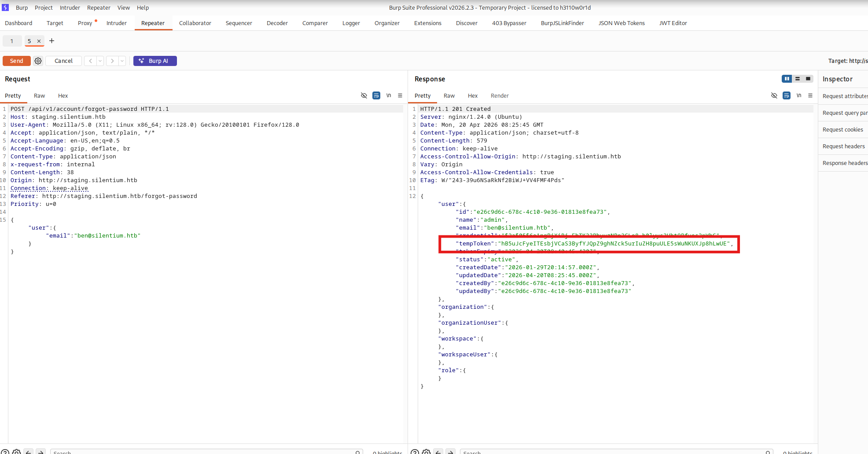The image size is (868, 454).
Task: Switch to the Collaborator tab
Action: (195, 23)
